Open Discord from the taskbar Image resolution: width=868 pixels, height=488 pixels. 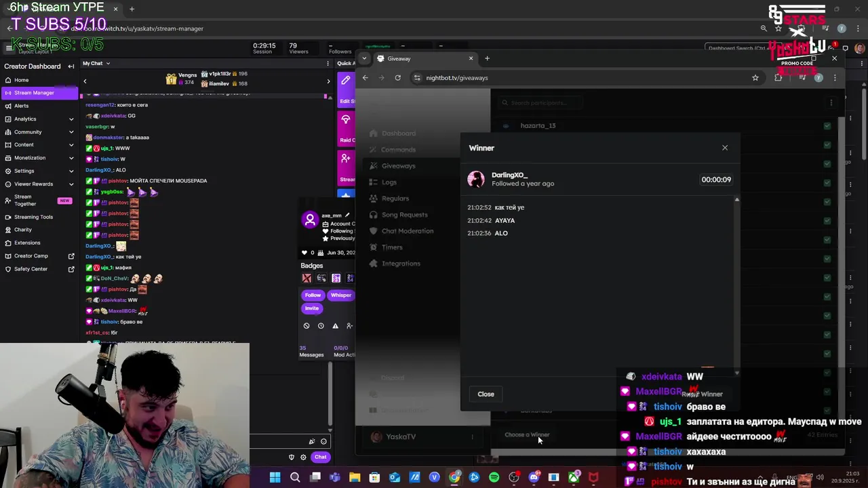pyautogui.click(x=534, y=478)
